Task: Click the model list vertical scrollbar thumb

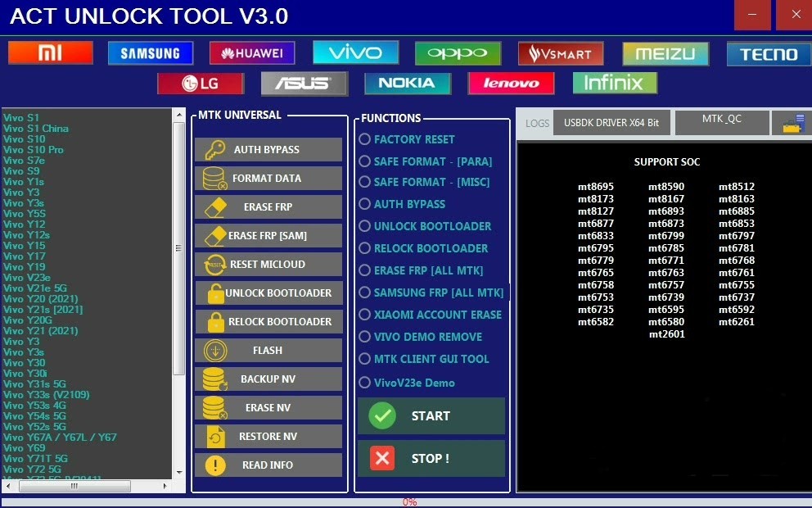Action: [178, 248]
